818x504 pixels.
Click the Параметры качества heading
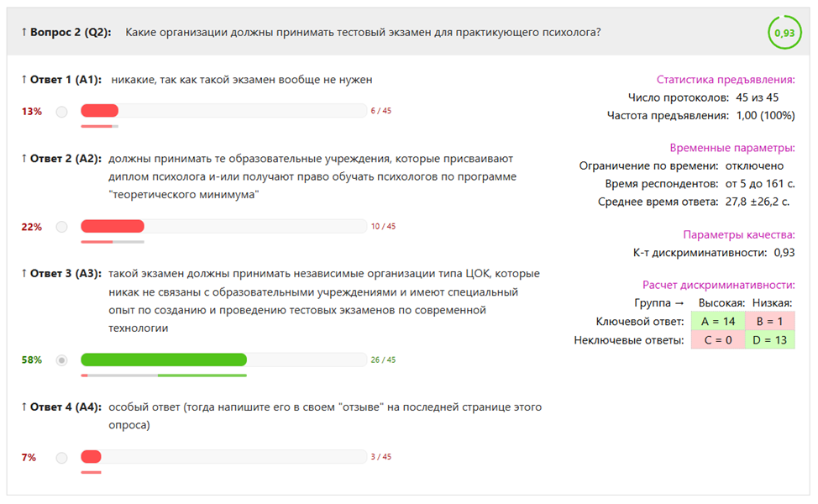click(x=739, y=235)
